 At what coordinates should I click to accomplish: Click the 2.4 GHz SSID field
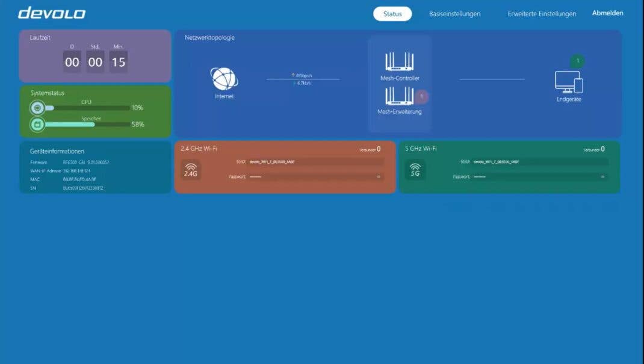(x=315, y=162)
